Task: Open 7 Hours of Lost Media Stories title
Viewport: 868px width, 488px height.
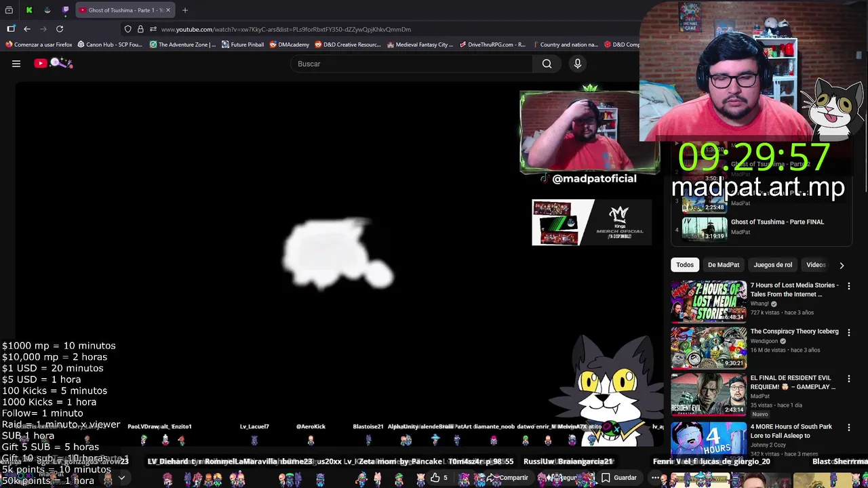Action: tap(793, 289)
